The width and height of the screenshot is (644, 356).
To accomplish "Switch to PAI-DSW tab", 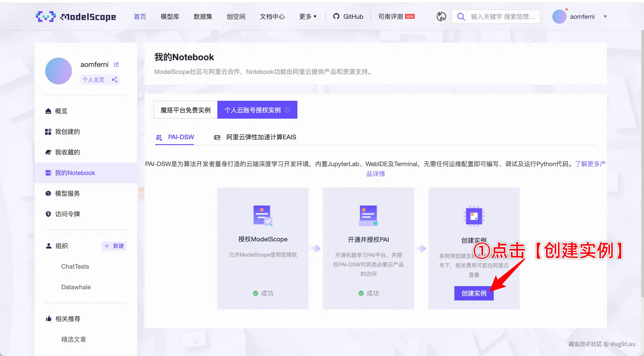I will point(180,137).
